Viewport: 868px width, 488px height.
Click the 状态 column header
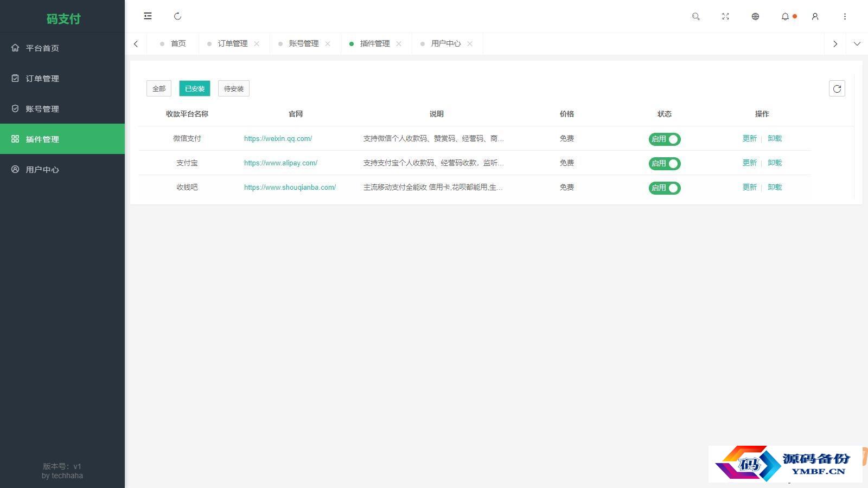pyautogui.click(x=665, y=114)
